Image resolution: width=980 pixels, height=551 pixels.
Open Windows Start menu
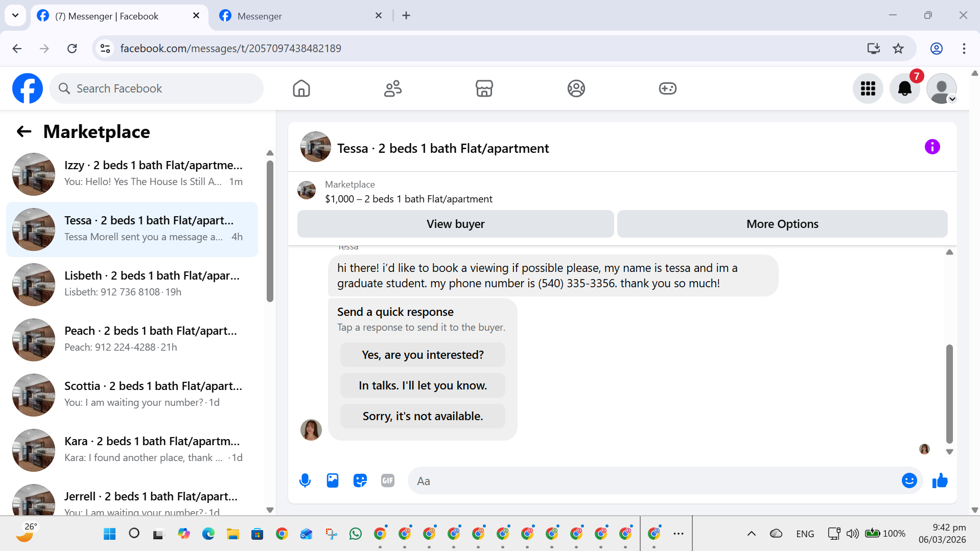pos(109,534)
